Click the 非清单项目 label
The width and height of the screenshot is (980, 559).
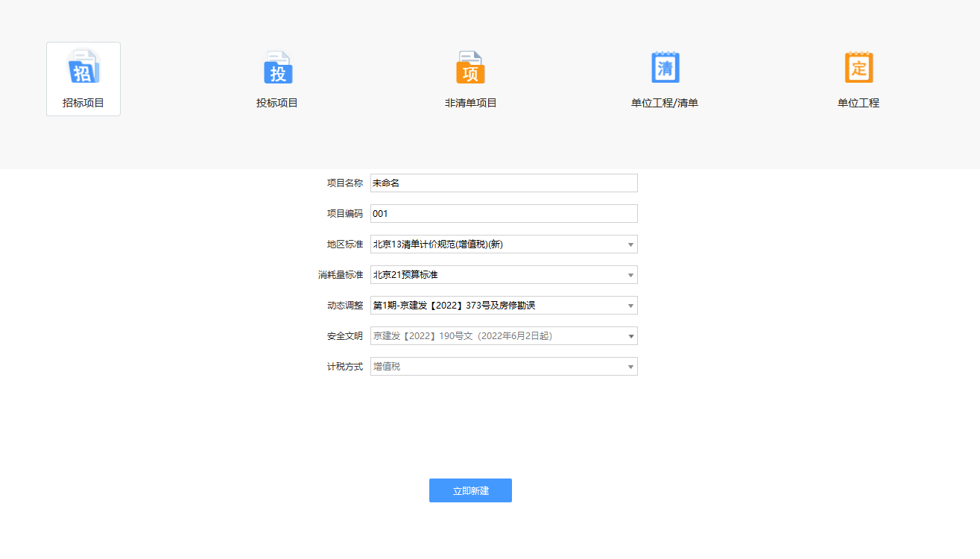[x=471, y=103]
